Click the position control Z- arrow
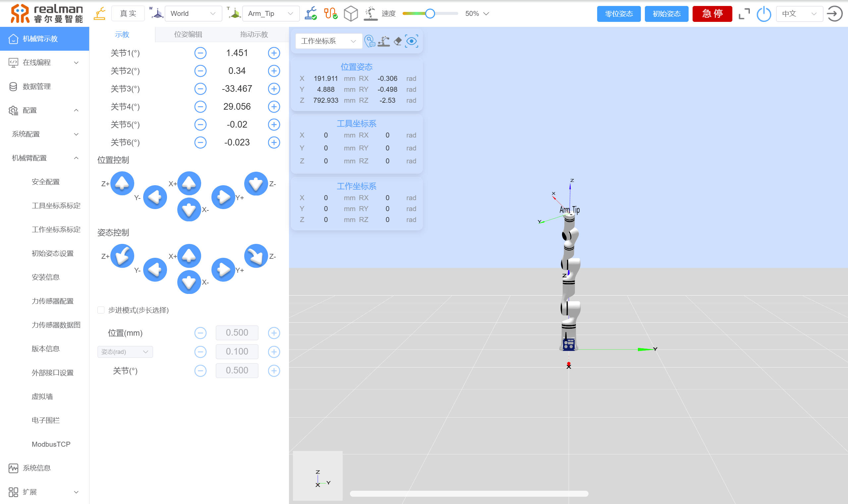 click(x=256, y=183)
